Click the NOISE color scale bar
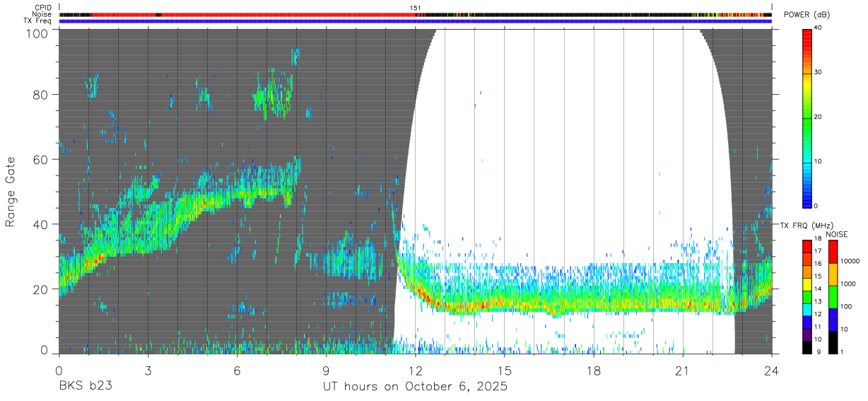Screen dimensions: 868x401 pyautogui.click(x=832, y=296)
